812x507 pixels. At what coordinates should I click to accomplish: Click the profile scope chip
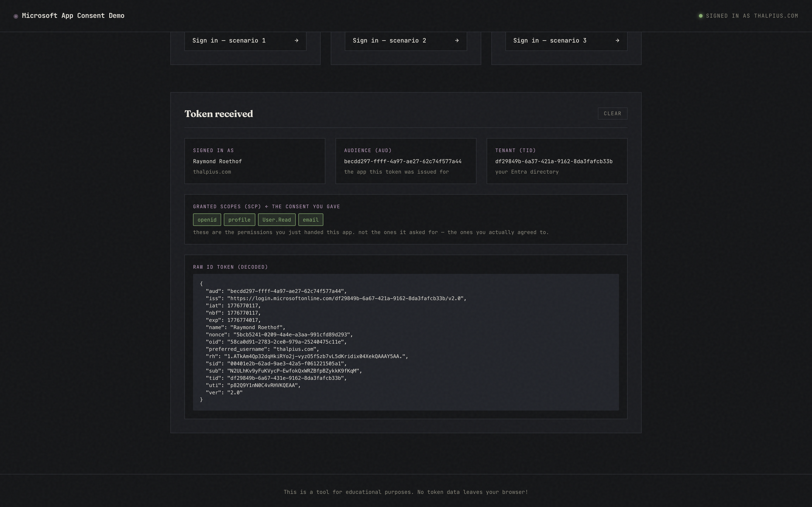pos(239,220)
